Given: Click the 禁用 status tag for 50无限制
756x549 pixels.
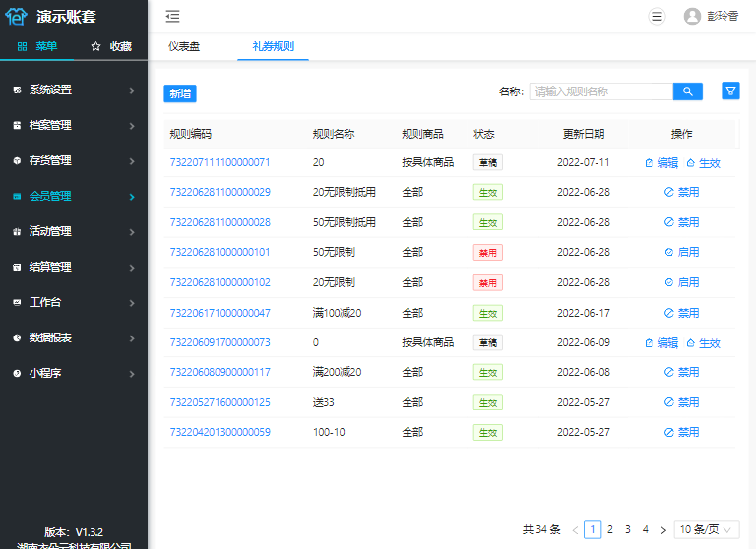Looking at the screenshot, I should click(488, 253).
